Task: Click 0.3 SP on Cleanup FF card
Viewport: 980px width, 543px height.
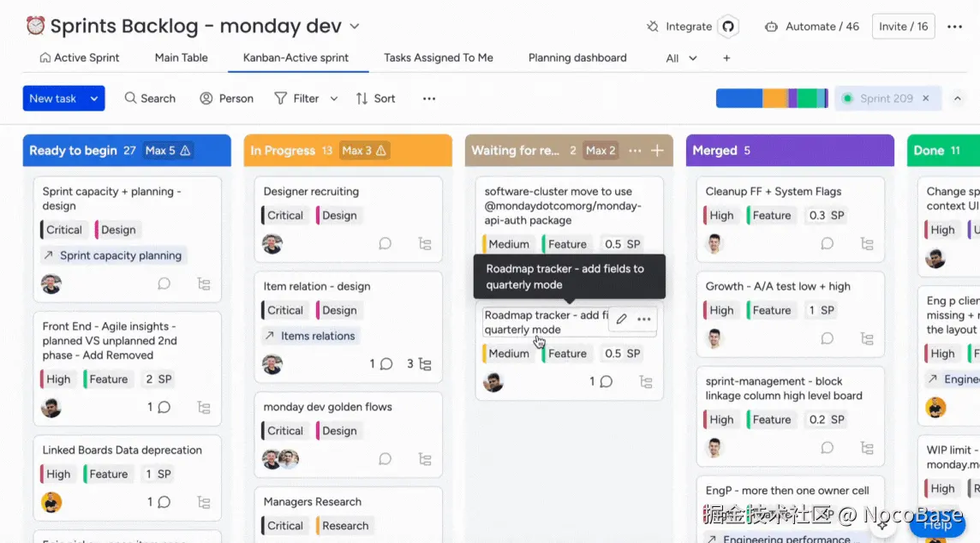Action: coord(827,216)
